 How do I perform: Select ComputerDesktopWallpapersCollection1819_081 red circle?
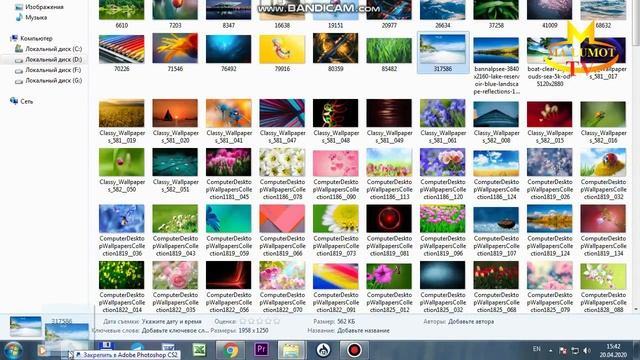tap(389, 231)
